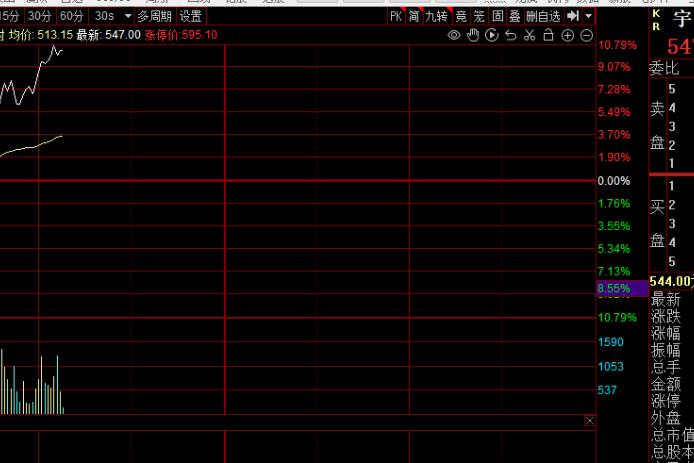Click the 竞 auction button
694x463 pixels.
point(461,16)
